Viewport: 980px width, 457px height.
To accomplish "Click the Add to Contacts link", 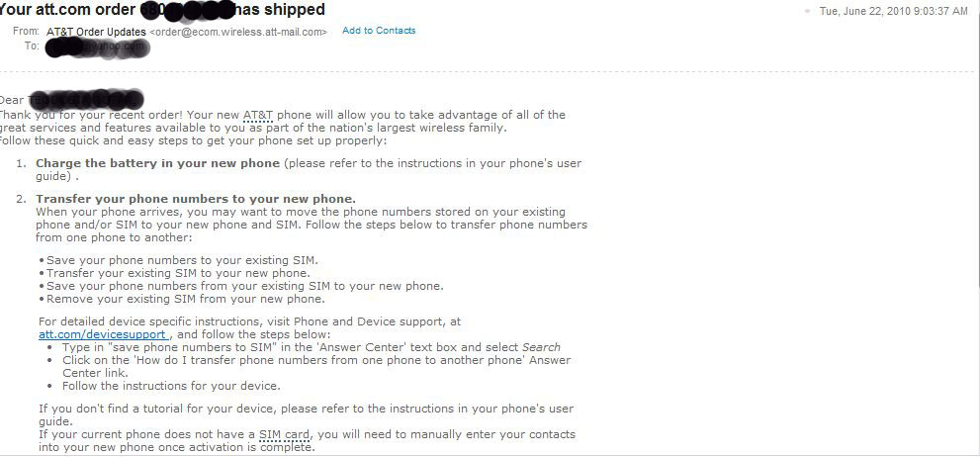I will click(x=379, y=30).
